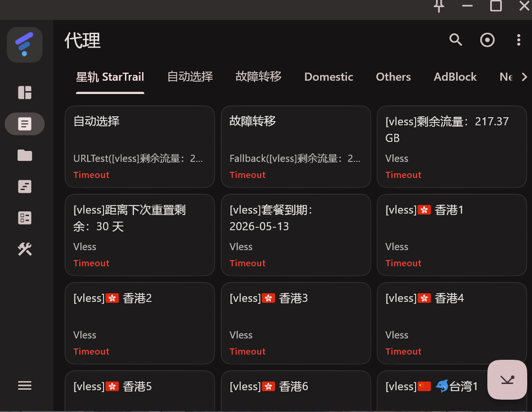Open the three-dot more options menu
The height and width of the screenshot is (412, 532).
tap(518, 40)
